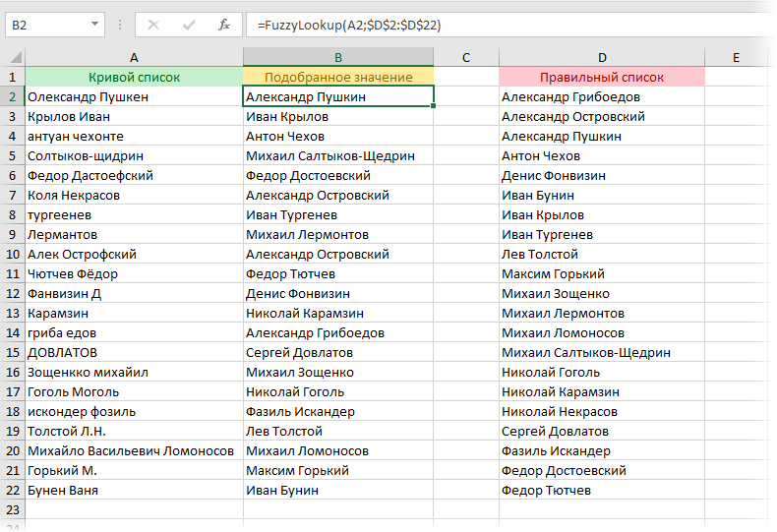
Task: Select column D cell 'Михаил Ломоносов'
Action: [602, 333]
